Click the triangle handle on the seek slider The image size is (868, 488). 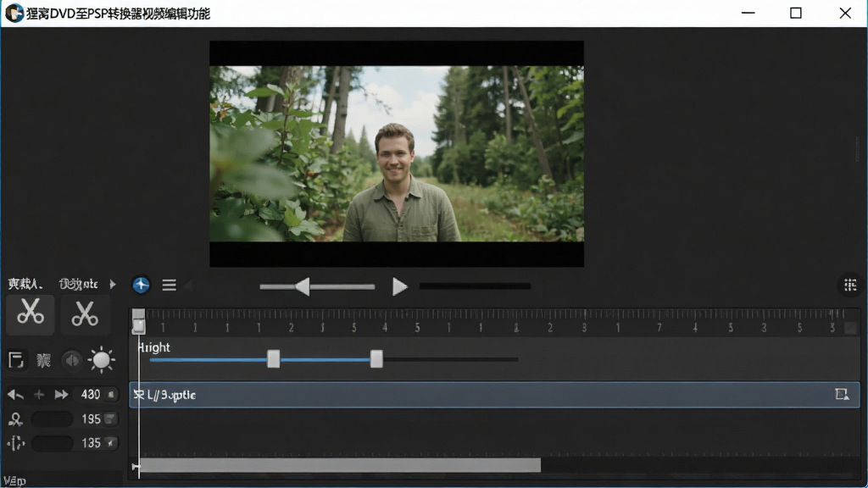coord(303,286)
